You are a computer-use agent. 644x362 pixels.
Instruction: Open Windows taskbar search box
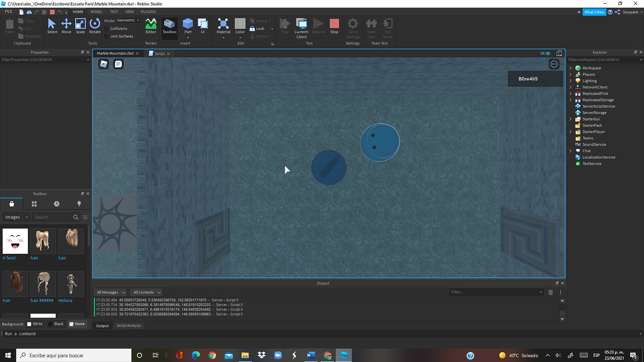74,355
